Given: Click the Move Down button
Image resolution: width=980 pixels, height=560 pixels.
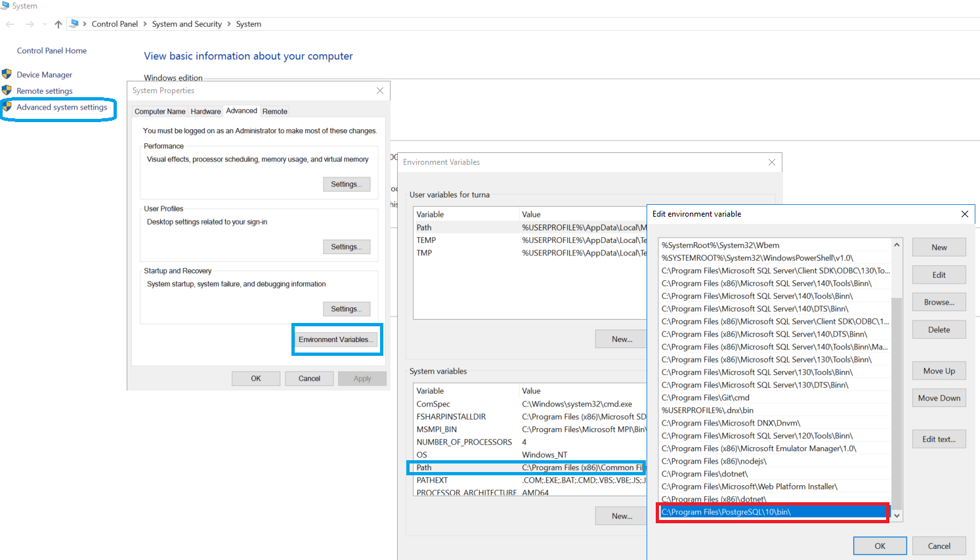Looking at the screenshot, I should [939, 398].
